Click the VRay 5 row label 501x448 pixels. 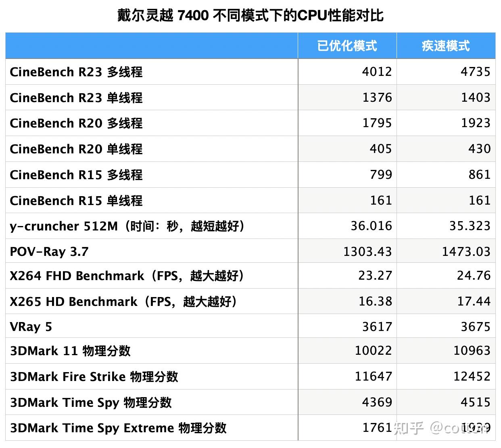[x=31, y=326]
